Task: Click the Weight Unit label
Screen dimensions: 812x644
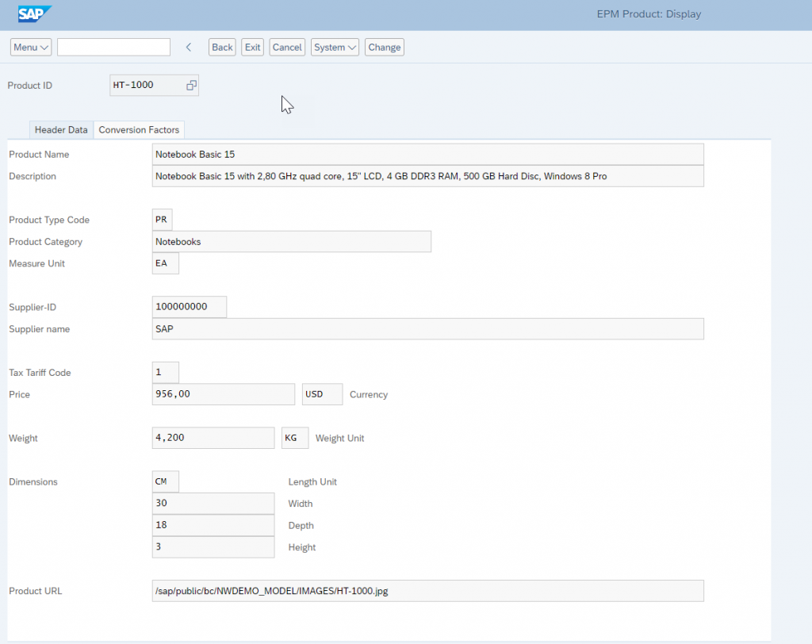Action: point(339,438)
